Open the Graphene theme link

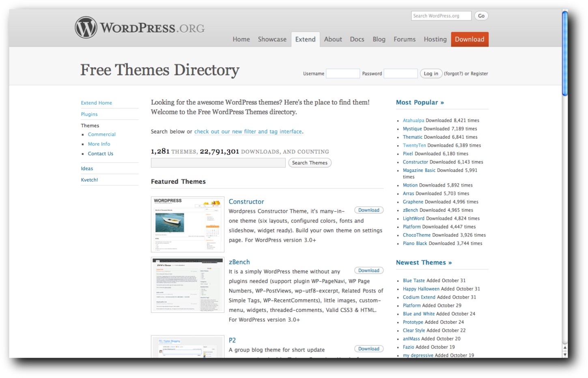pos(413,202)
